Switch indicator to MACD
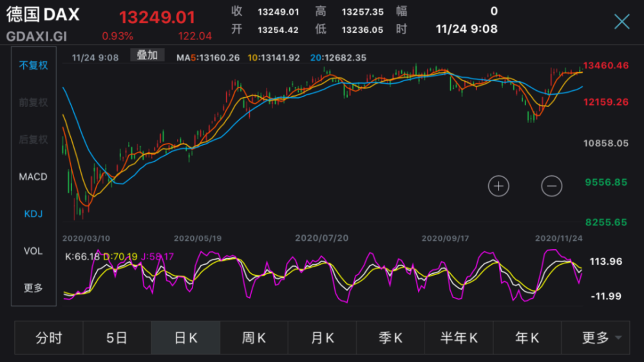Screen dimensions: 644x362 coord(33,176)
